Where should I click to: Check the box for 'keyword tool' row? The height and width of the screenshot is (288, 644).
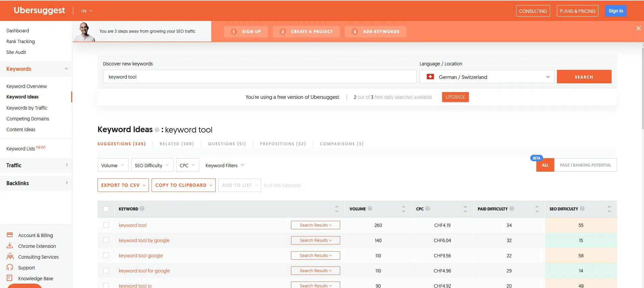point(106,225)
